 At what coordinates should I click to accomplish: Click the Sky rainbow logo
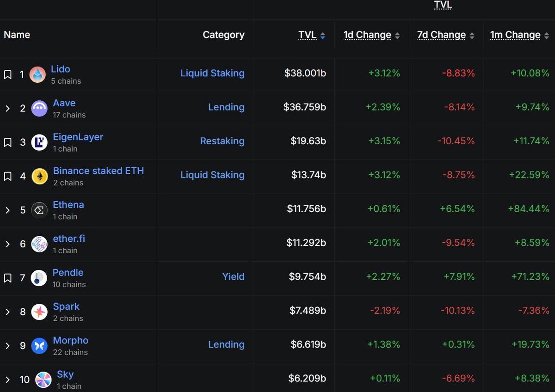pyautogui.click(x=43, y=380)
